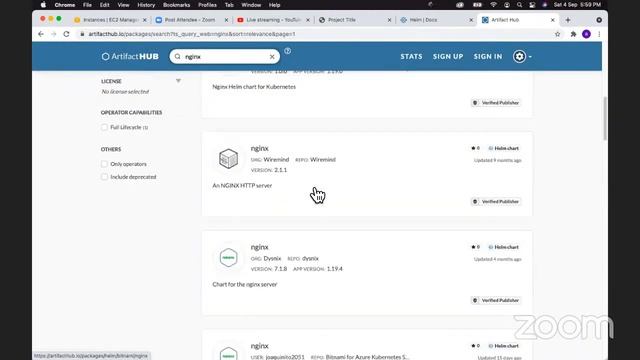The height and width of the screenshot is (360, 640).
Task: Open a new browser tab
Action: click(568, 20)
